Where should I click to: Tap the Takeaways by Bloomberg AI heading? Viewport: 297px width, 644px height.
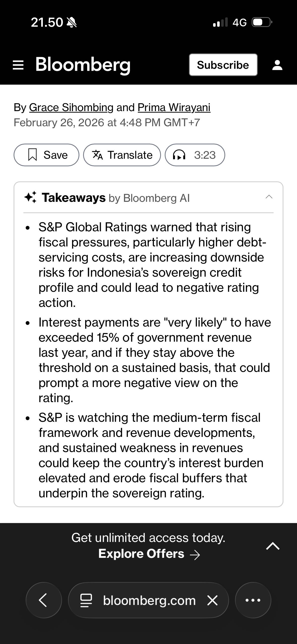pyautogui.click(x=116, y=198)
